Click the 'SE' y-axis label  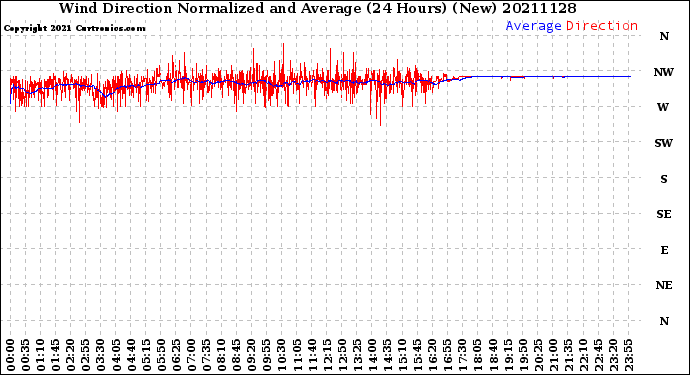coord(664,214)
